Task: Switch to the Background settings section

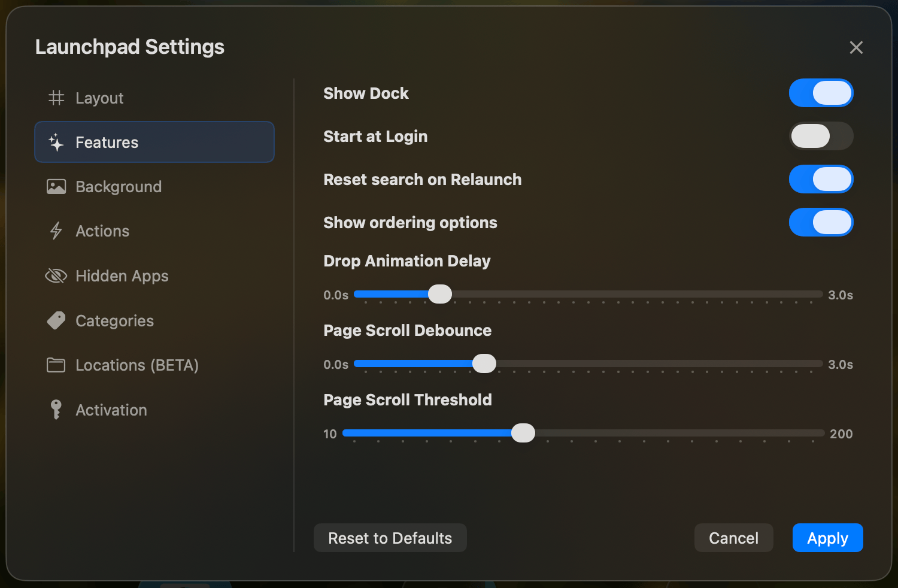Action: [118, 186]
